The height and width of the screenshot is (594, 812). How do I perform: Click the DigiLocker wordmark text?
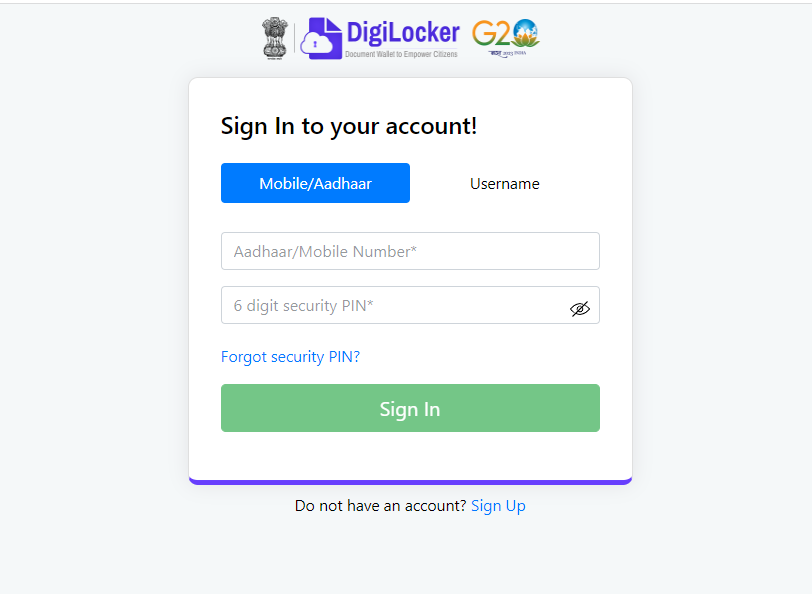point(403,32)
